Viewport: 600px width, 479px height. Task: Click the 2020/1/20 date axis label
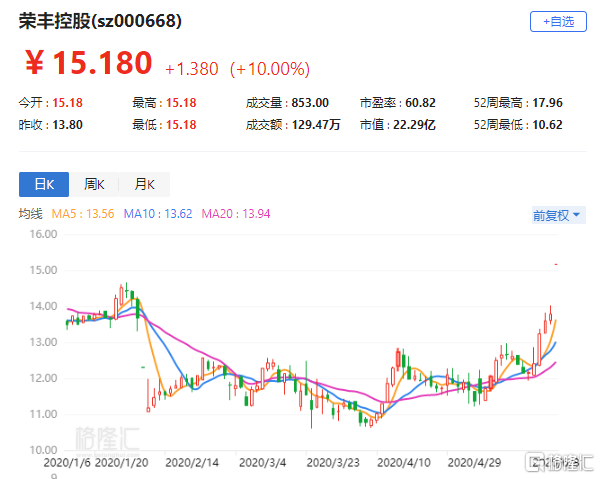click(121, 463)
